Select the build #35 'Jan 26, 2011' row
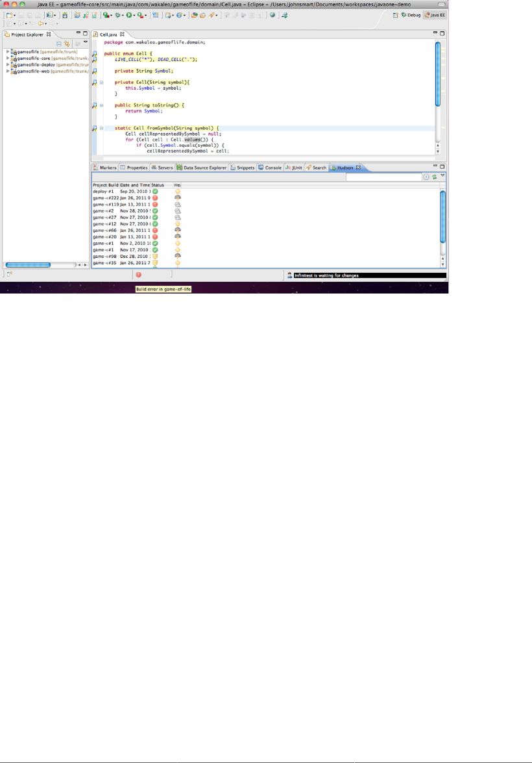 265,263
